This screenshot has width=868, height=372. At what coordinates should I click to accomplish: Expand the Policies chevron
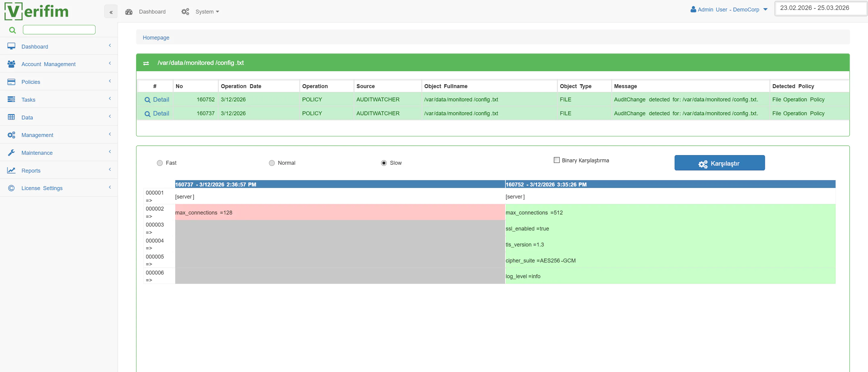110,81
